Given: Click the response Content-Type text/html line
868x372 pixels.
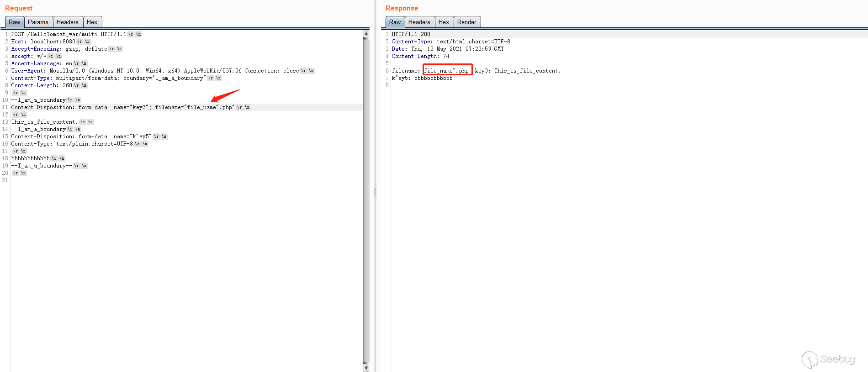Looking at the screenshot, I should [x=451, y=42].
